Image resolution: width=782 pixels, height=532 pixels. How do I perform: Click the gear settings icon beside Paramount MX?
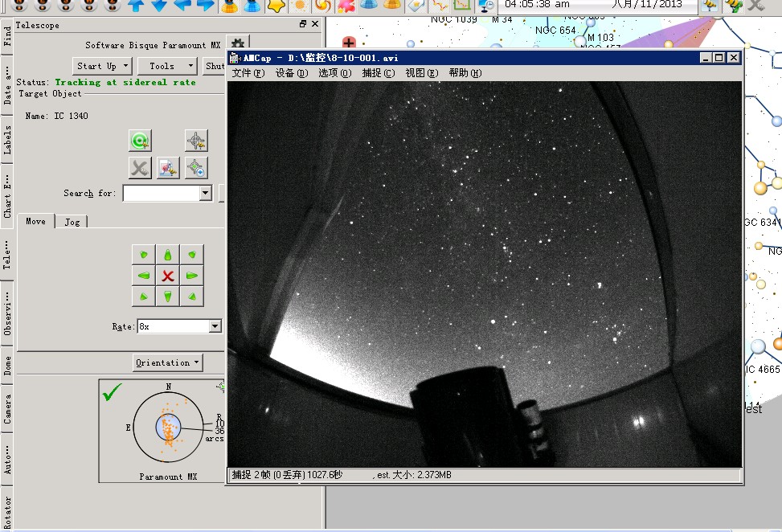238,43
